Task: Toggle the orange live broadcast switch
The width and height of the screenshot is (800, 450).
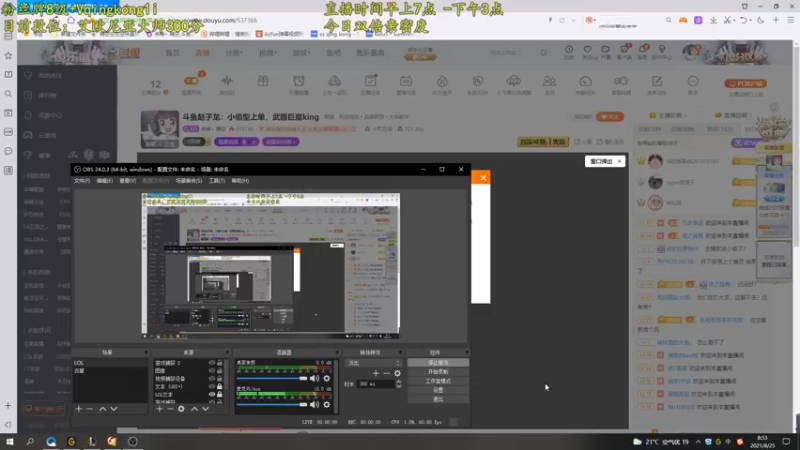Action: point(191,81)
